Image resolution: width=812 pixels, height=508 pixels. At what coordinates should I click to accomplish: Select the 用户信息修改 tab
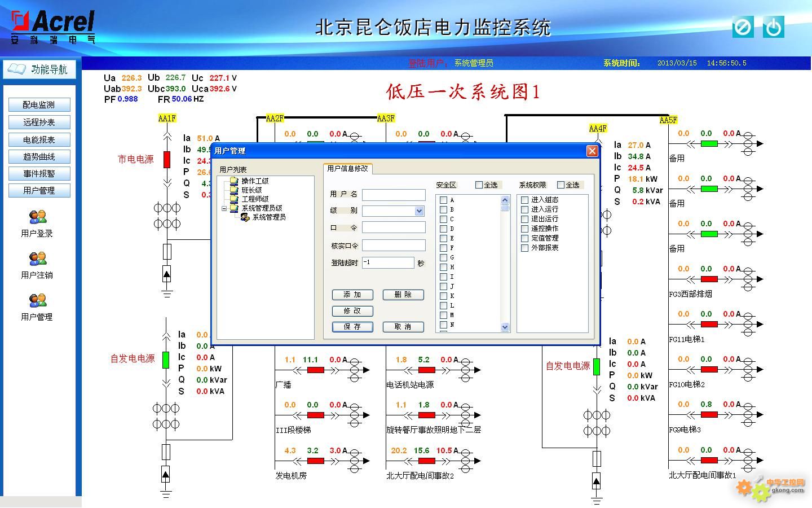coord(347,169)
